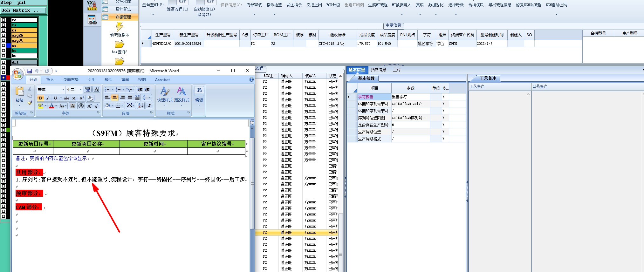The image size is (644, 272).
Task: Tick the checkbox beside layer 'cs'
Action: [3, 30]
